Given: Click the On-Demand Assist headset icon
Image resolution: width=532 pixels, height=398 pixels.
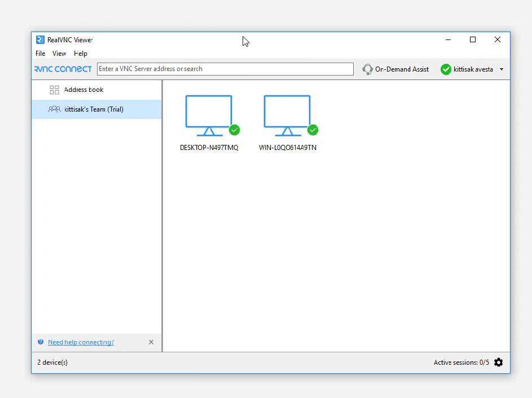Looking at the screenshot, I should coord(367,69).
